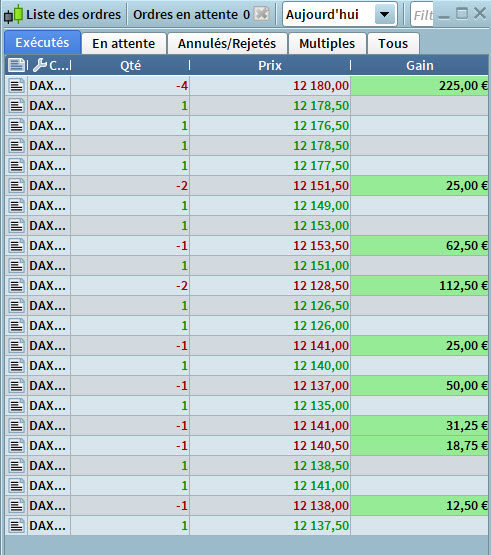491x555 pixels.
Task: Click the price 12 177,50
Action: [321, 166]
